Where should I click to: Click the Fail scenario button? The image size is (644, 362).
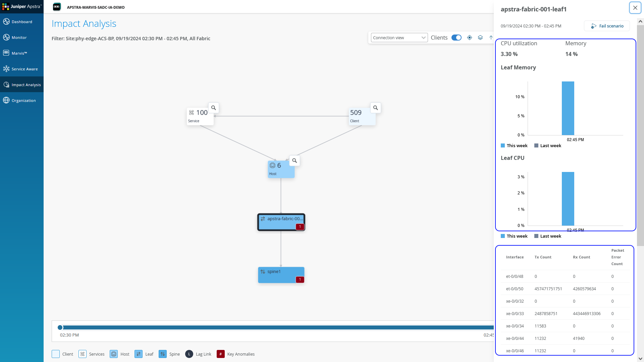(x=607, y=26)
